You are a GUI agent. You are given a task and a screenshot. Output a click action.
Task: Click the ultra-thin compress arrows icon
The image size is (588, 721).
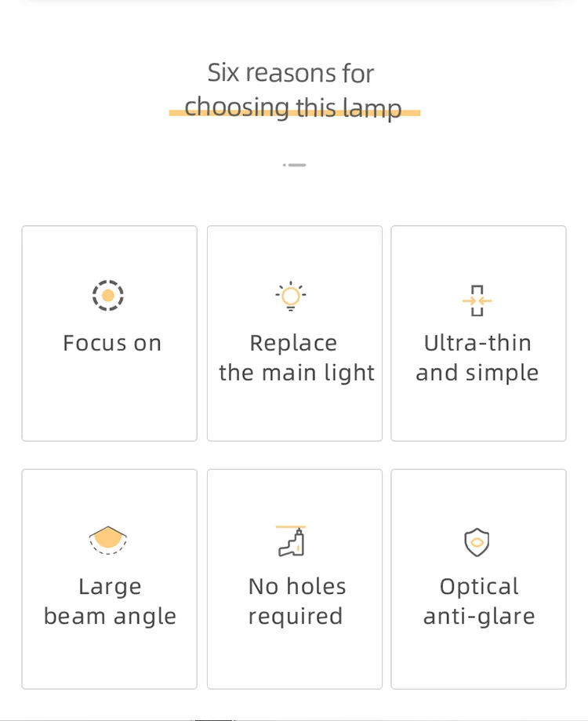[x=477, y=300]
